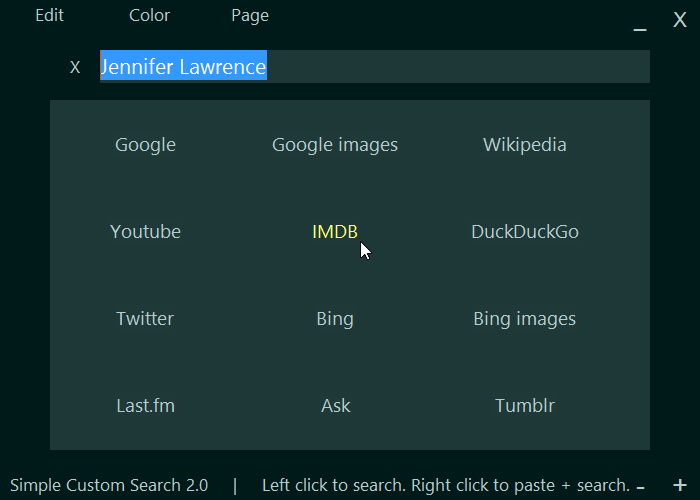
Task: Minimize the Simple Custom Search window
Action: (640, 28)
